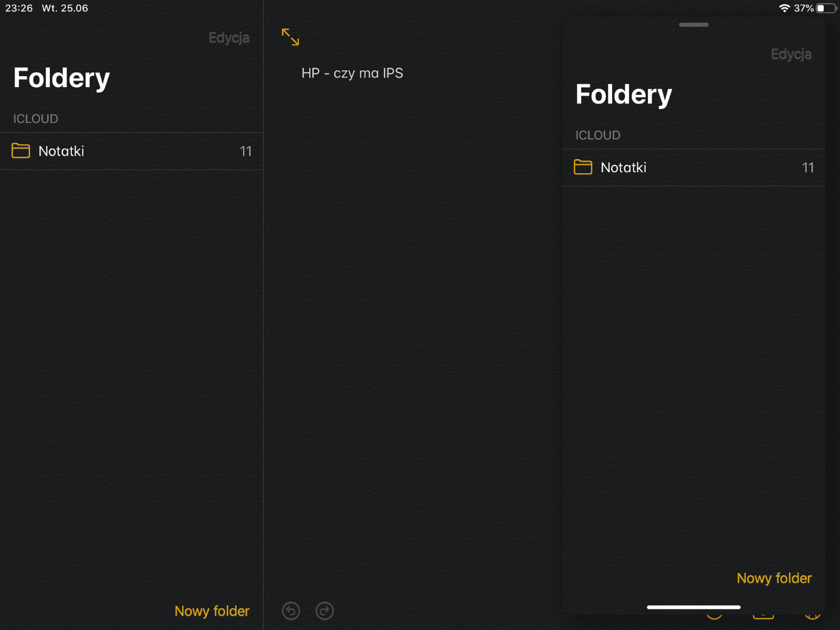Tap Nowy folder in the left sidebar
This screenshot has height=630, width=840.
coord(212,611)
